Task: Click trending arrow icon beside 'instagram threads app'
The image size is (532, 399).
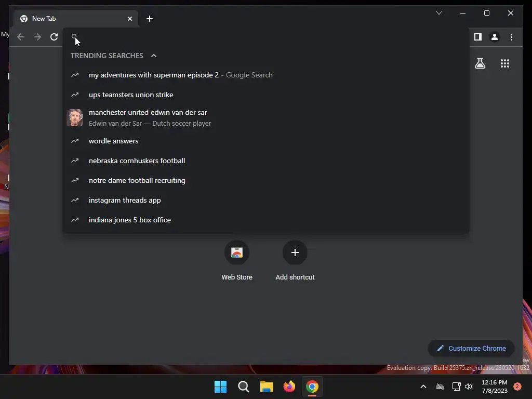Action: click(x=75, y=200)
